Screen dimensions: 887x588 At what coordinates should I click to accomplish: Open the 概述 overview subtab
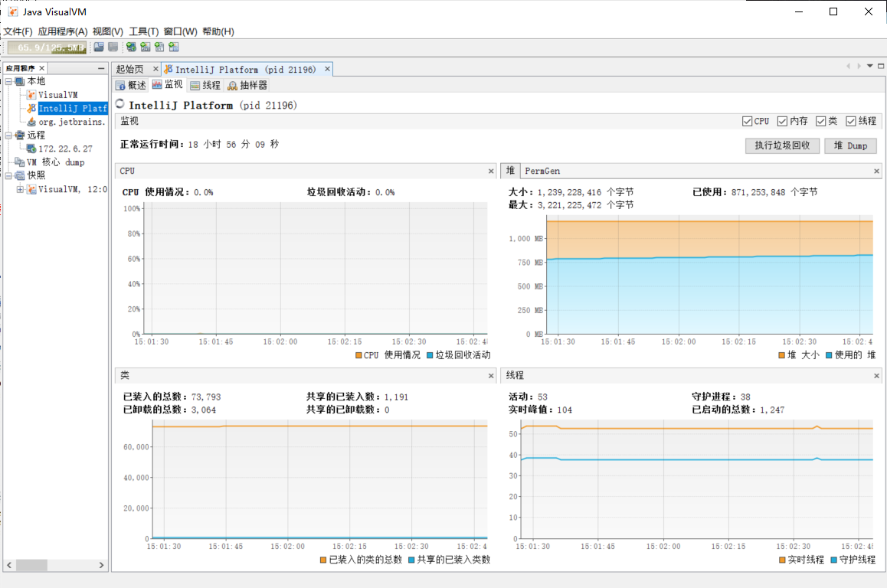pos(131,86)
